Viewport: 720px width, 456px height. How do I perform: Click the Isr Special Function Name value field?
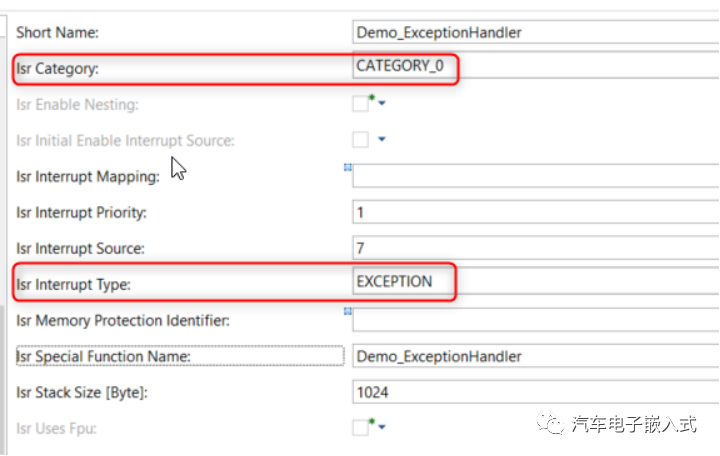click(536, 356)
